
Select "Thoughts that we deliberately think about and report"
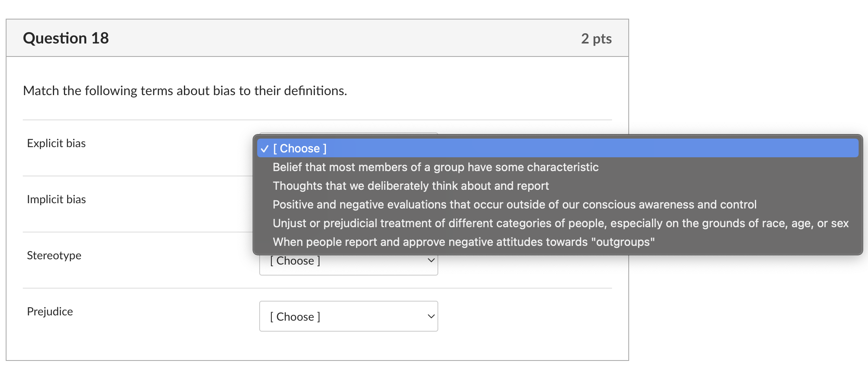pyautogui.click(x=411, y=186)
